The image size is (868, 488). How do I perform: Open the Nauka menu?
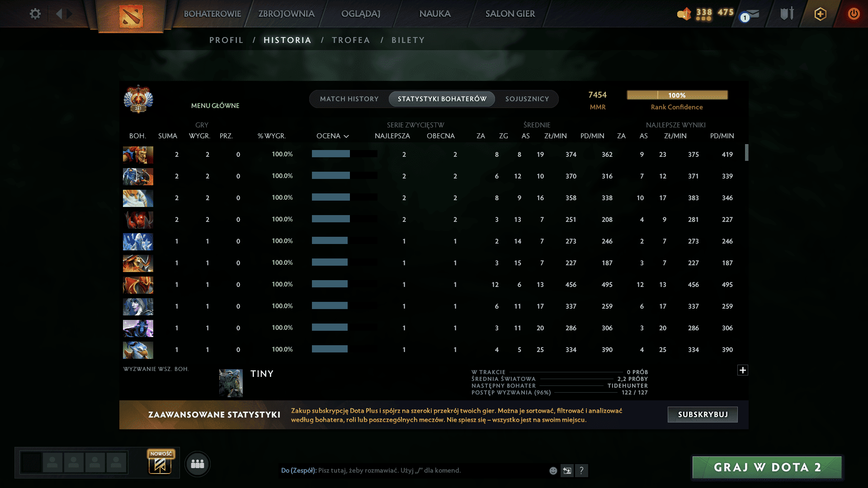click(x=434, y=14)
